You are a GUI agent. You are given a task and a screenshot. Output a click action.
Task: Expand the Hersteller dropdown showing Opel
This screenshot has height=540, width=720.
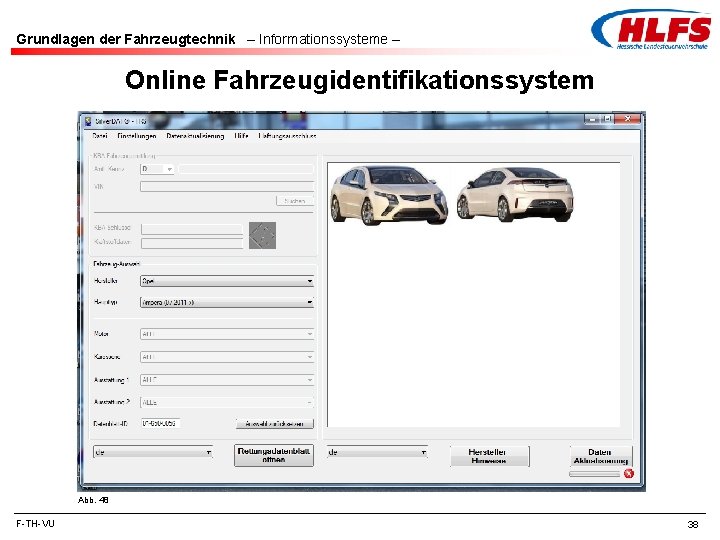point(227,281)
